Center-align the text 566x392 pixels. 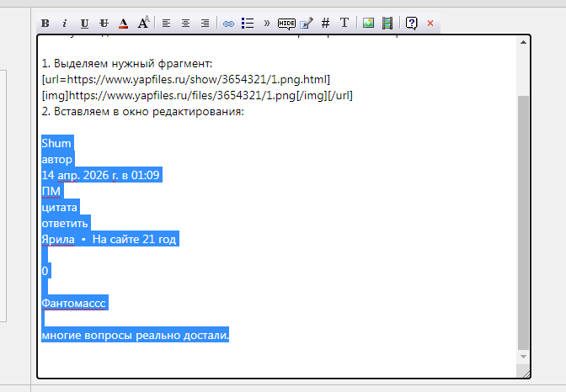pos(185,24)
